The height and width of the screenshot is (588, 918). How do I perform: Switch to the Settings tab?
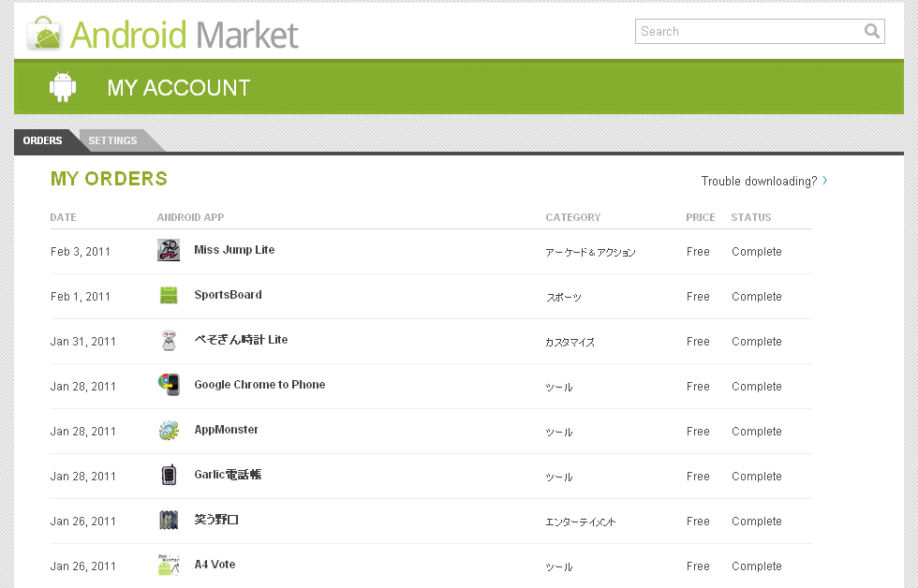112,140
